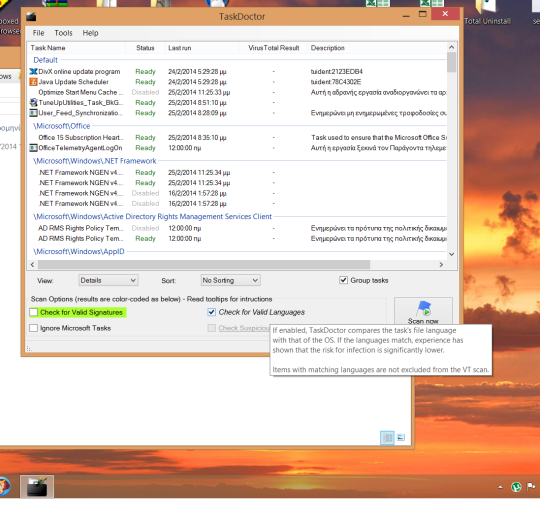
Task: Click the User_Feed_Synchronization task icon
Action: (33, 113)
